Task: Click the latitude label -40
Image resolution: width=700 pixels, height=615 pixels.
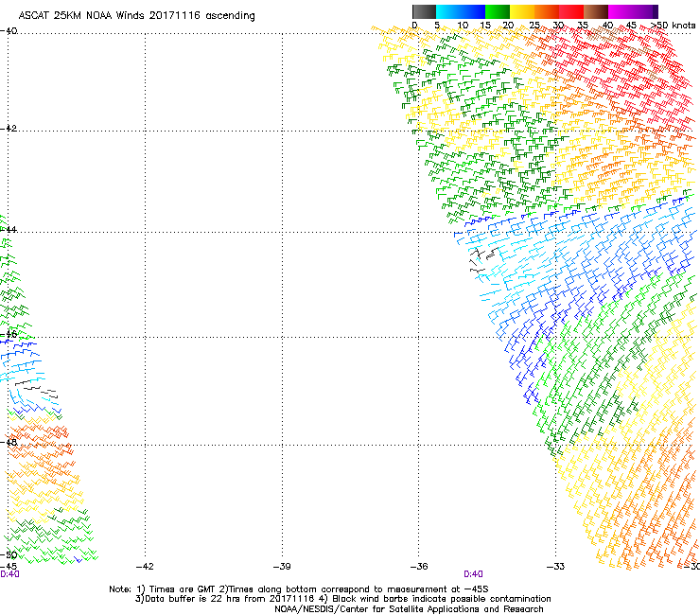Action: [9, 31]
